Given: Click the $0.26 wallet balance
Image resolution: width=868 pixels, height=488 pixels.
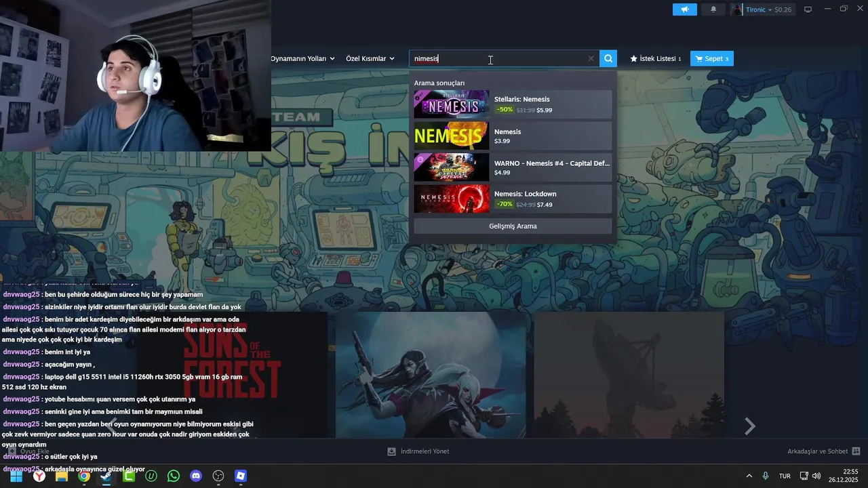Looking at the screenshot, I should tap(783, 9).
